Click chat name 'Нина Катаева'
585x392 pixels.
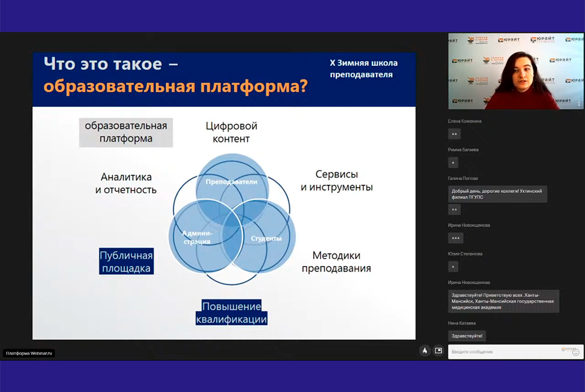click(x=462, y=323)
